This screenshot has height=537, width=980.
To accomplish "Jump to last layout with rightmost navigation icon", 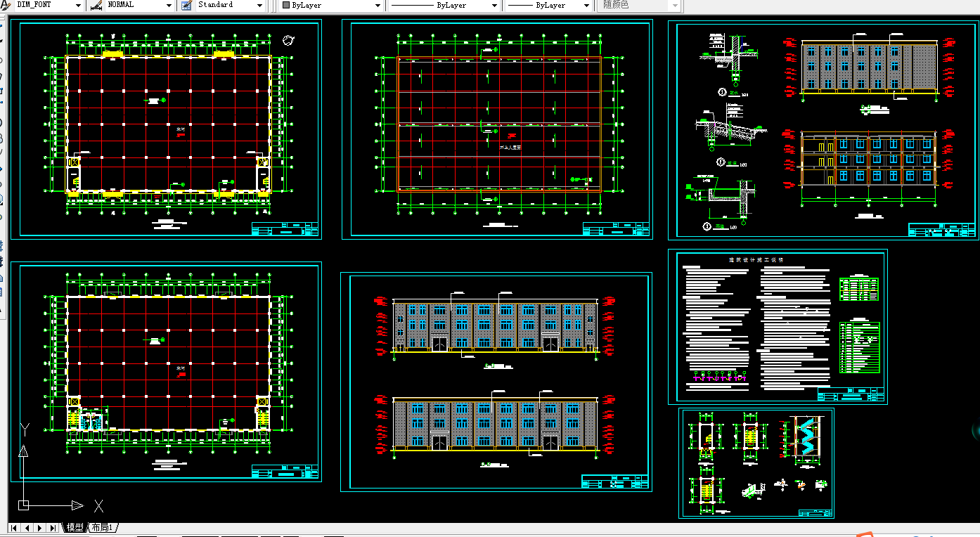I will coord(53,527).
